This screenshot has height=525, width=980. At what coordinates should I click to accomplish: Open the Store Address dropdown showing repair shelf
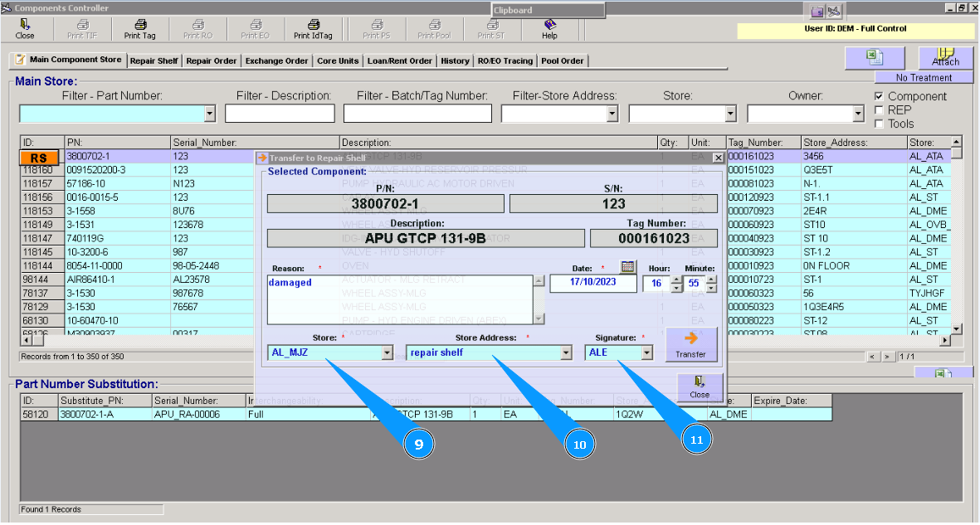click(x=568, y=352)
